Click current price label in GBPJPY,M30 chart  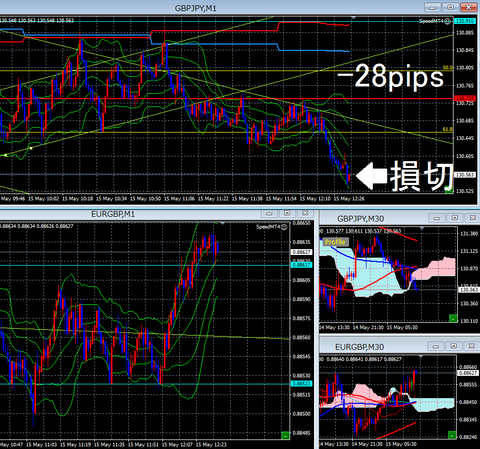pos(469,290)
